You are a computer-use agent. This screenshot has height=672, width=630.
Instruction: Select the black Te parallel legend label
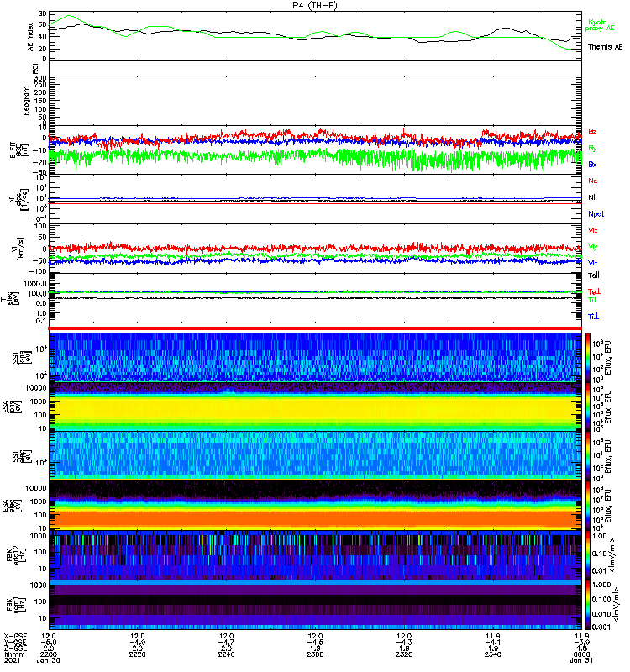point(594,276)
